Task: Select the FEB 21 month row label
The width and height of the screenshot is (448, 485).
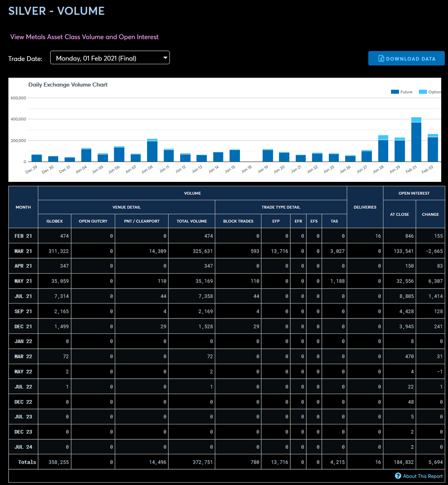Action: (23, 236)
